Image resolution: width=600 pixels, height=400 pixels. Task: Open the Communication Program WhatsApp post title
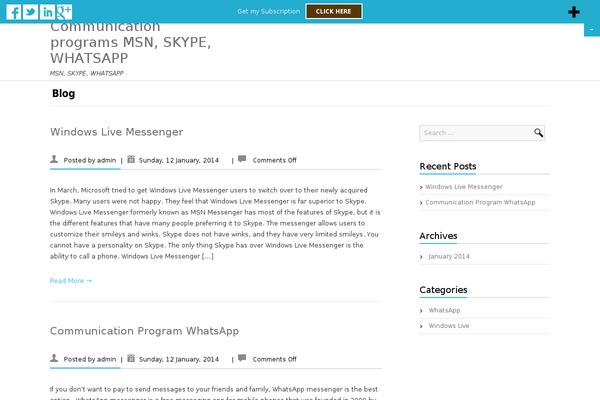(x=144, y=331)
